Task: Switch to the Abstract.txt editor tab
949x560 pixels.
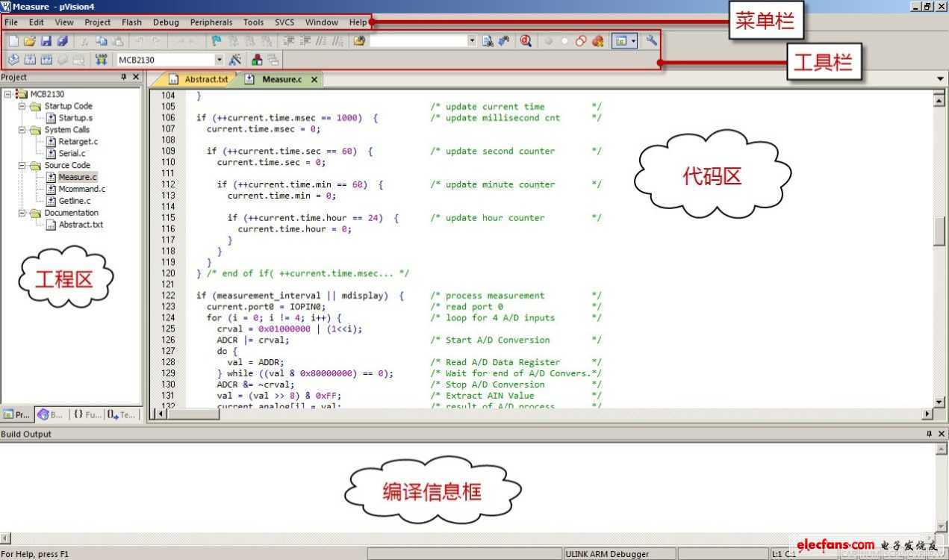Action: (x=199, y=79)
